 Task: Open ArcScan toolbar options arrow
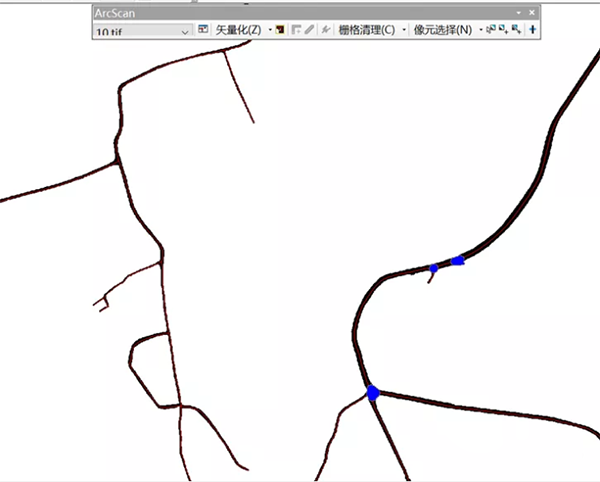pos(518,13)
